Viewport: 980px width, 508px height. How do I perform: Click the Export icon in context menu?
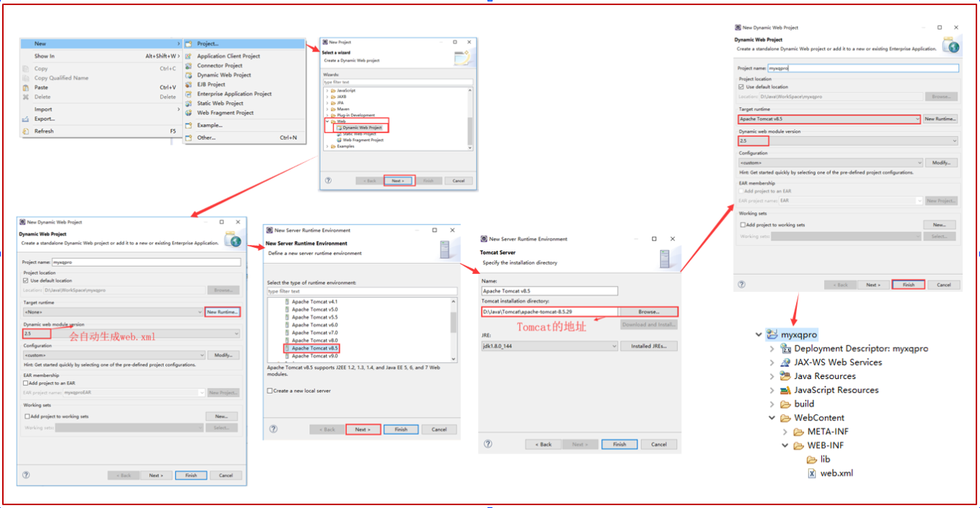26,118
